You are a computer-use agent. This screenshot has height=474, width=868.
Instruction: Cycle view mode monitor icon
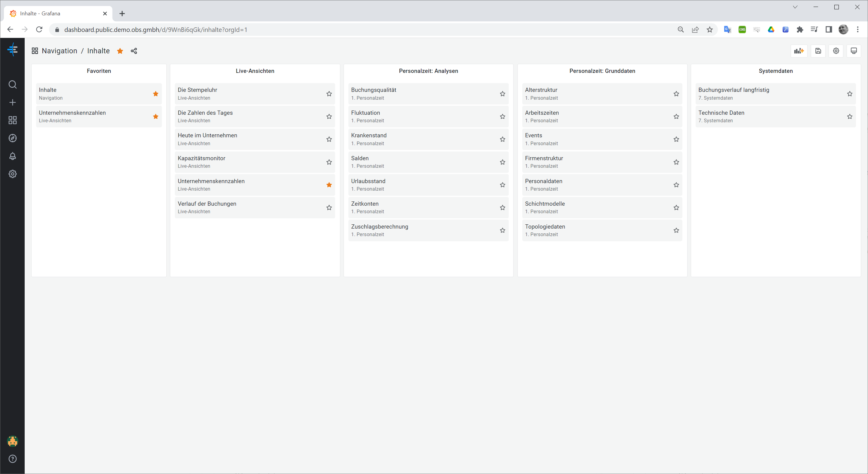[x=854, y=51]
